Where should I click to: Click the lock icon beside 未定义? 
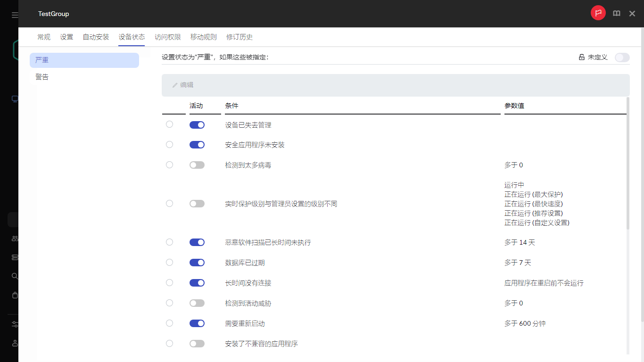pyautogui.click(x=581, y=57)
